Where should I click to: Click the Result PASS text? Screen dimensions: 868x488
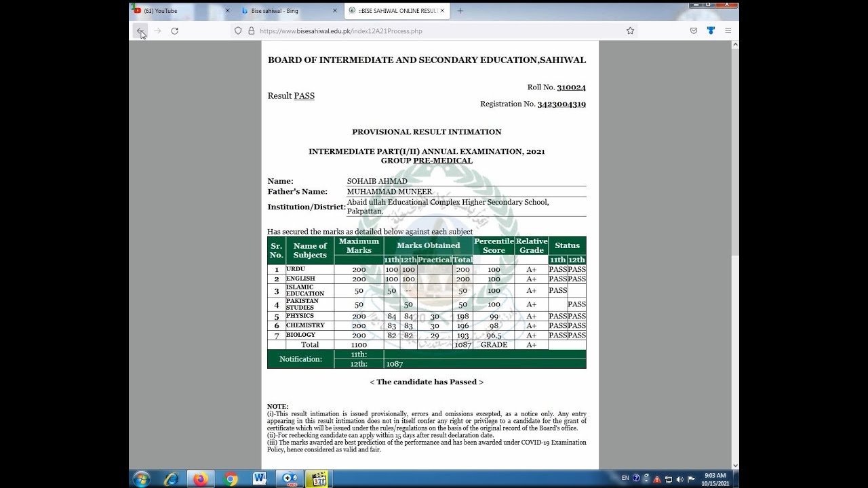(291, 96)
